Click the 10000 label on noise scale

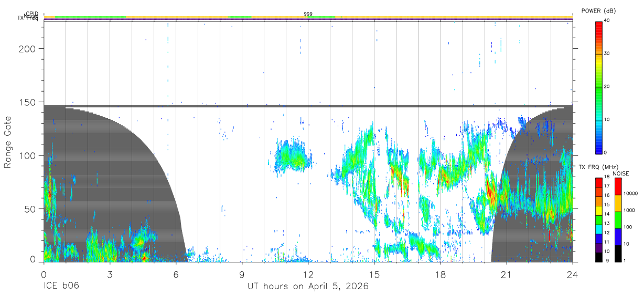(630, 193)
